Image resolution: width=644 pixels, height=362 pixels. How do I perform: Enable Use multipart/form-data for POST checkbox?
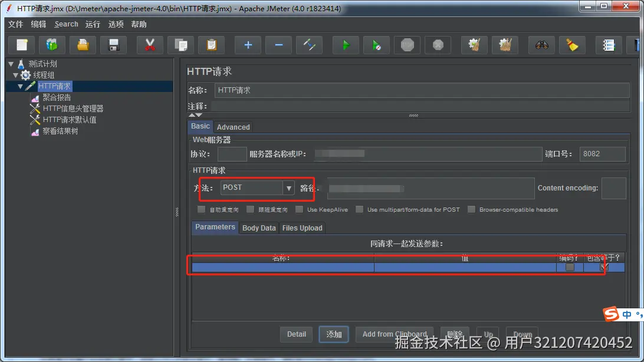click(x=359, y=209)
